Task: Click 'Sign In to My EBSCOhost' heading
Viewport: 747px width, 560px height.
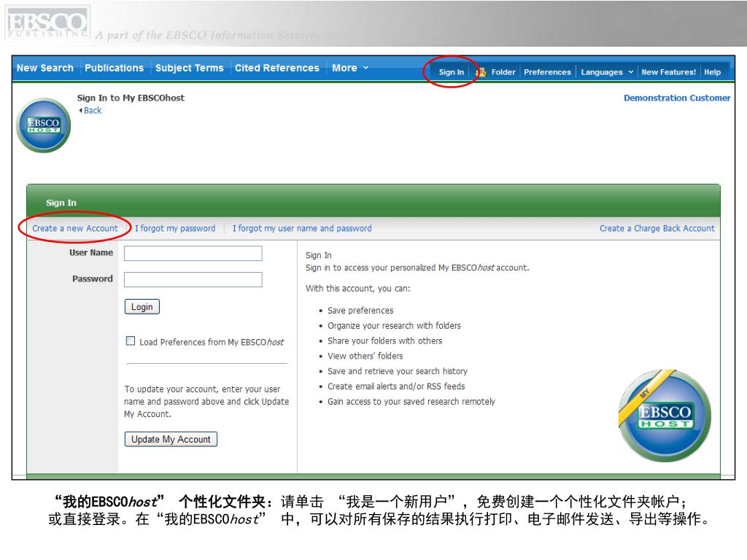Action: point(131,98)
